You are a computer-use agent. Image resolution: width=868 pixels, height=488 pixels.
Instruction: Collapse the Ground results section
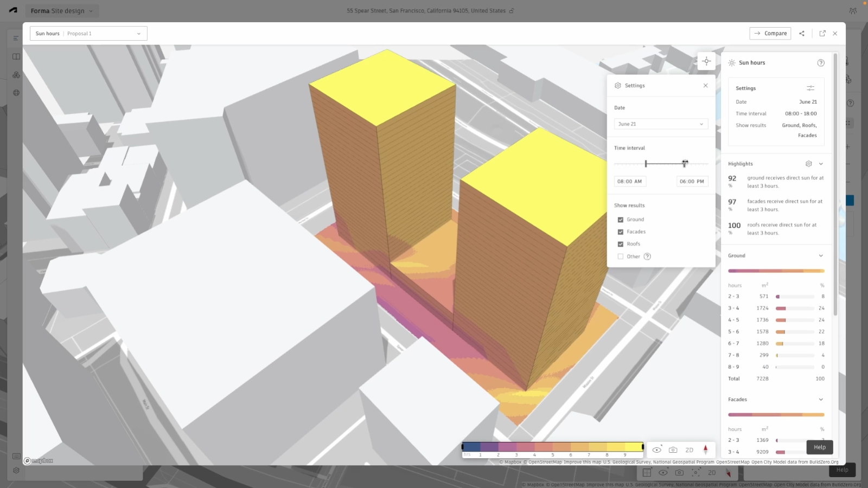[x=821, y=256]
